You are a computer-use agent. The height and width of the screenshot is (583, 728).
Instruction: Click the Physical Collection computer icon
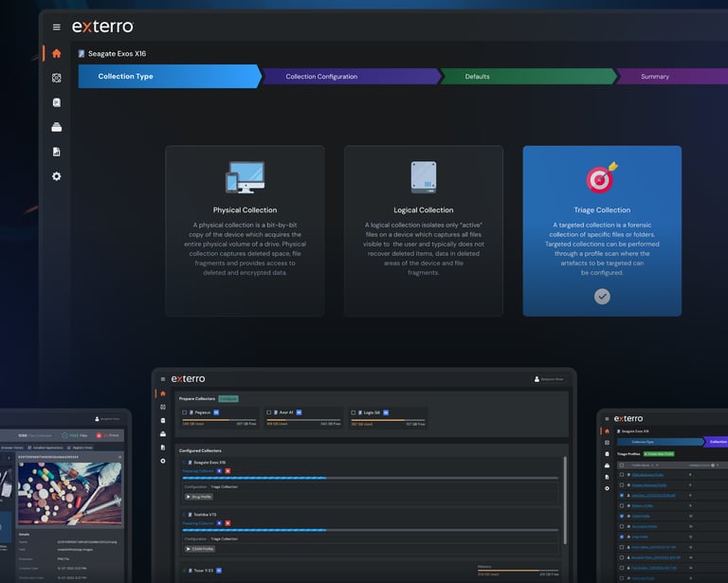point(246,177)
